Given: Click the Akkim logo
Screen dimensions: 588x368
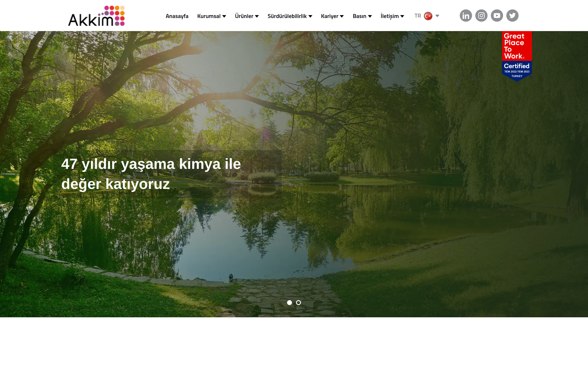Looking at the screenshot, I should 96,16.
